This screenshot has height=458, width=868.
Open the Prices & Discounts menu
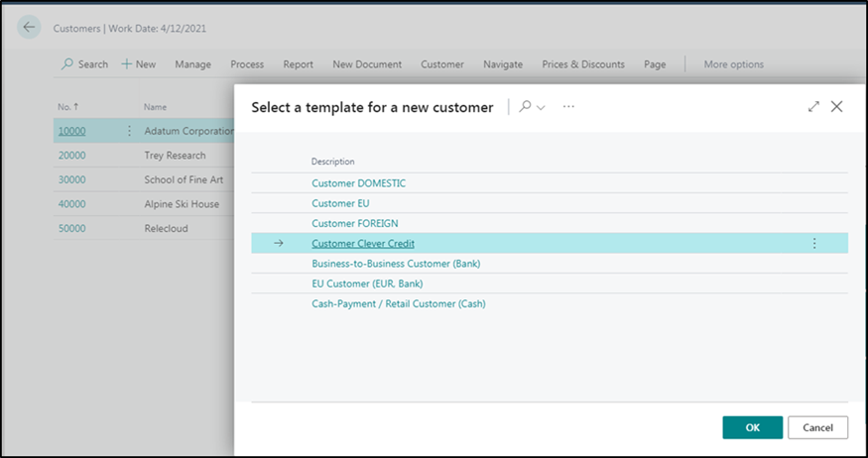(583, 64)
